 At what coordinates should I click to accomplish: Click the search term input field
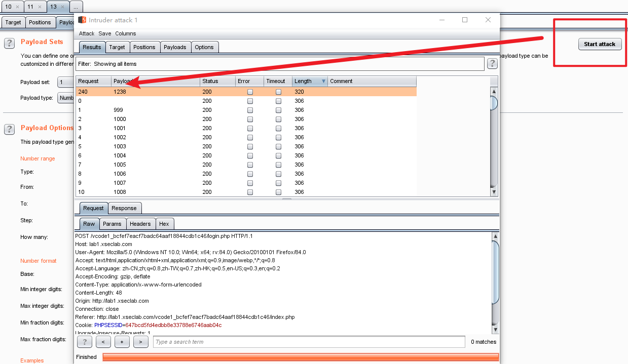[309, 342]
